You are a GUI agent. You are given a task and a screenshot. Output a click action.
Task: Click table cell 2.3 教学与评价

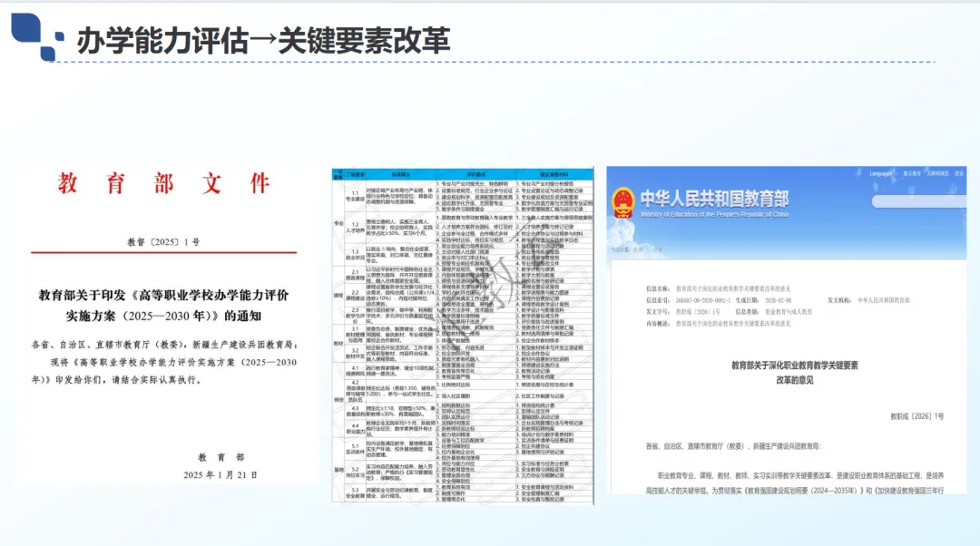point(355,314)
